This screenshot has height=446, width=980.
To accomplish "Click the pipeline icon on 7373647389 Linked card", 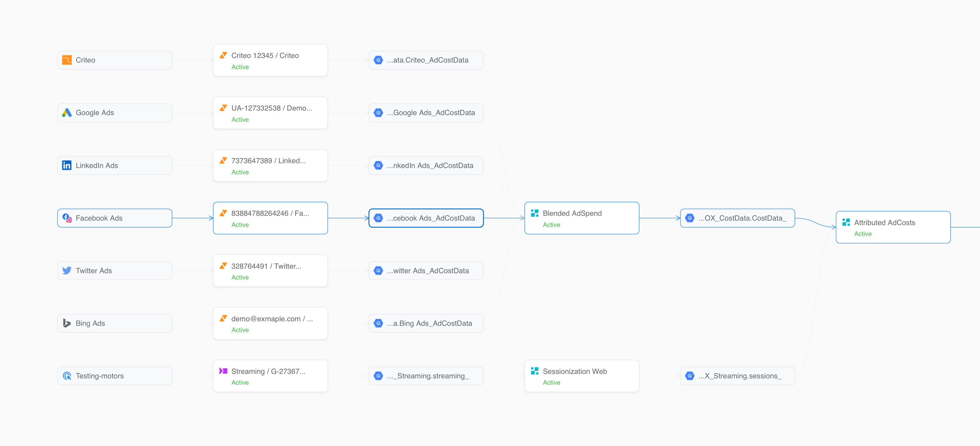I will click(x=223, y=160).
